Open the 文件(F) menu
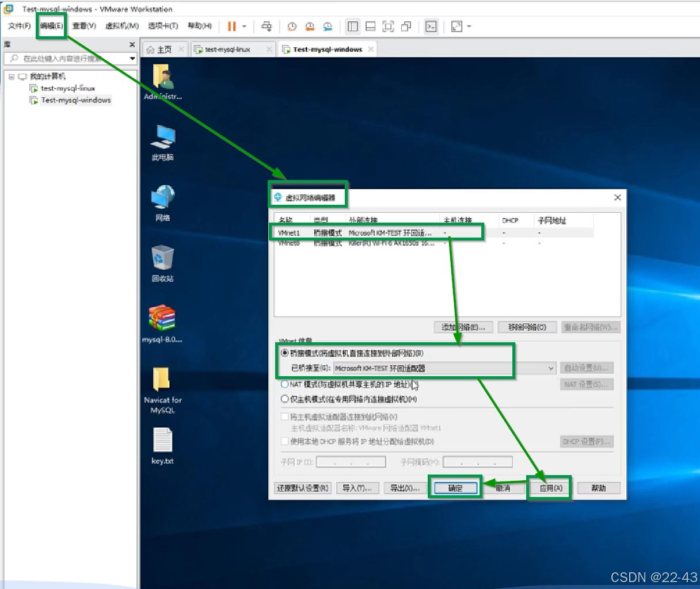 (20, 26)
